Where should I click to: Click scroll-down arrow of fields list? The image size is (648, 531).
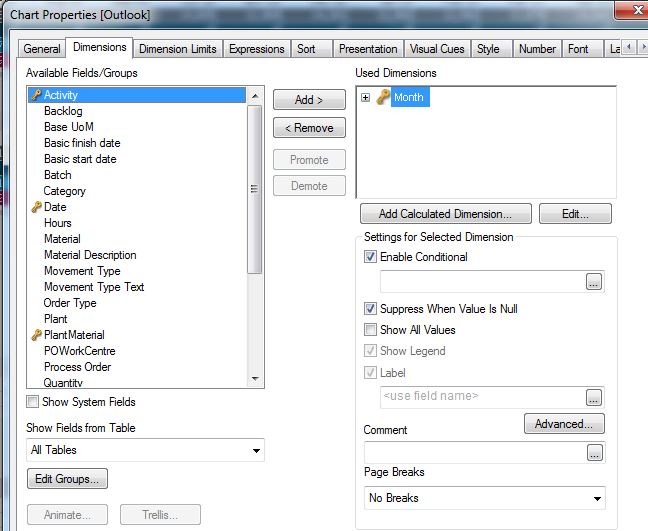coord(255,379)
